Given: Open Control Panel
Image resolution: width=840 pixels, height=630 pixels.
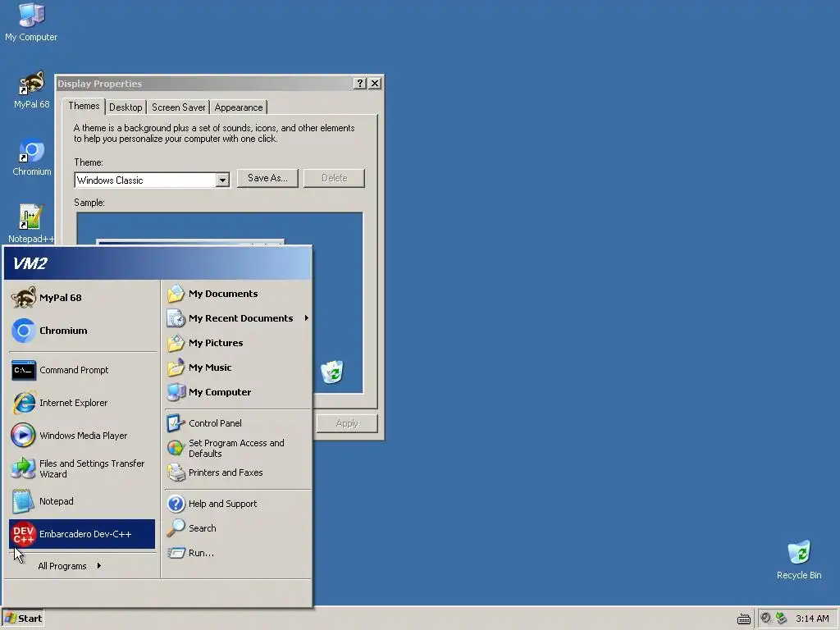Looking at the screenshot, I should (238, 423).
